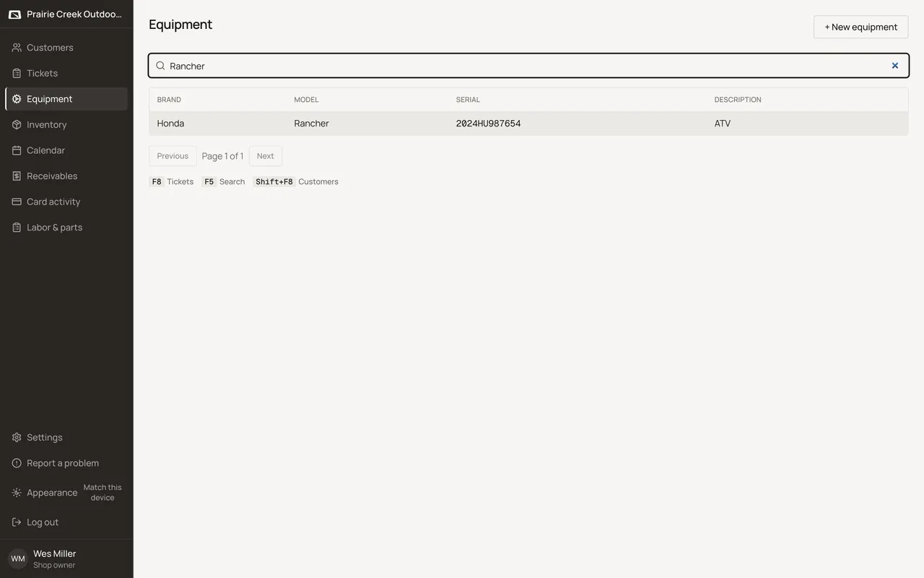Click the DESCRIPTION column header
Viewport: 924px width, 578px height.
(x=738, y=100)
